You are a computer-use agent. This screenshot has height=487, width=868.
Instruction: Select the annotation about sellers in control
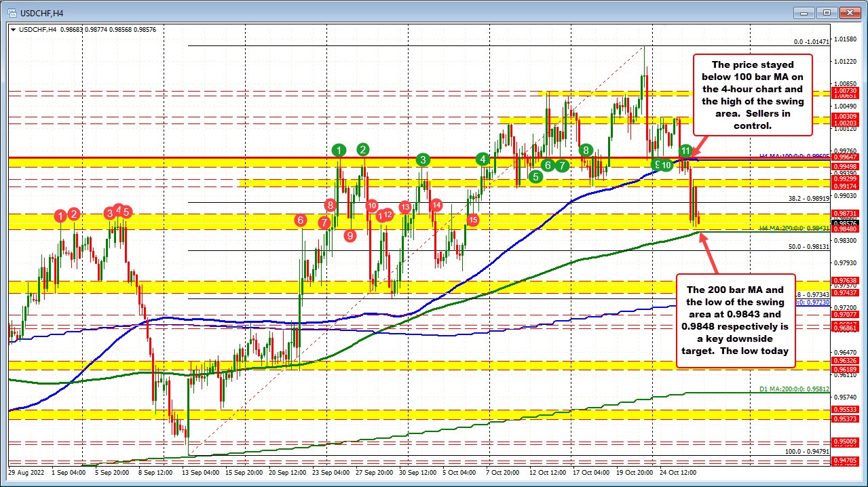tap(752, 95)
